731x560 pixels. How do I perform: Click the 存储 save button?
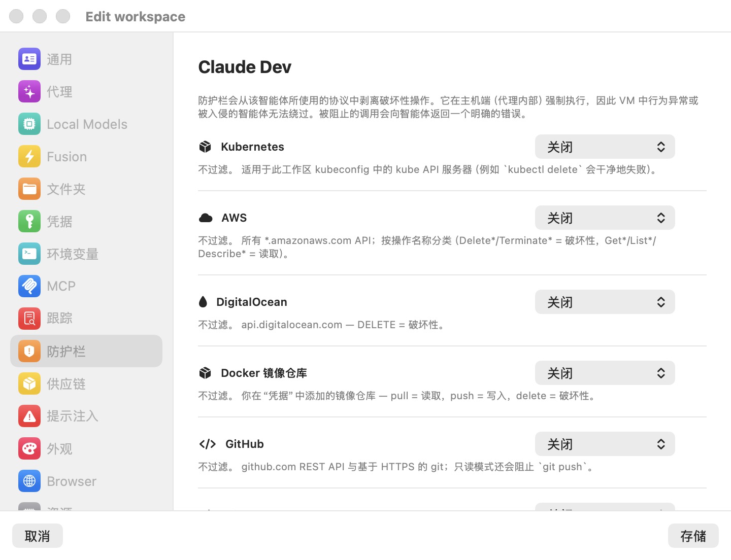693,536
